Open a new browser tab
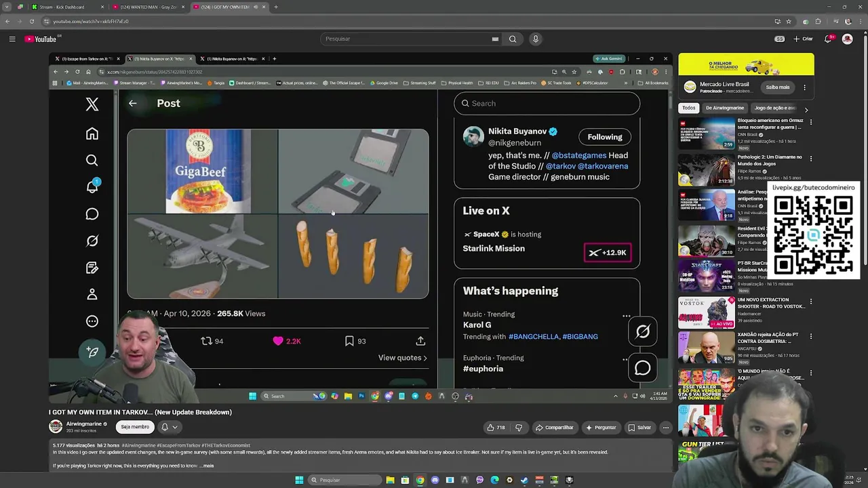 point(276,7)
